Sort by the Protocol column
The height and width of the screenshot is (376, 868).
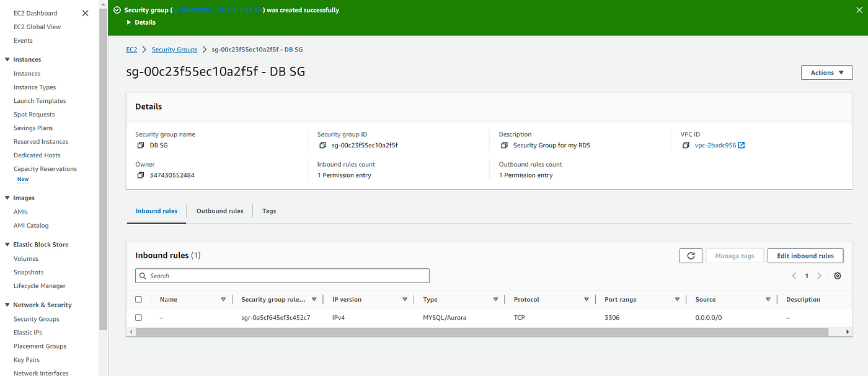pos(587,299)
